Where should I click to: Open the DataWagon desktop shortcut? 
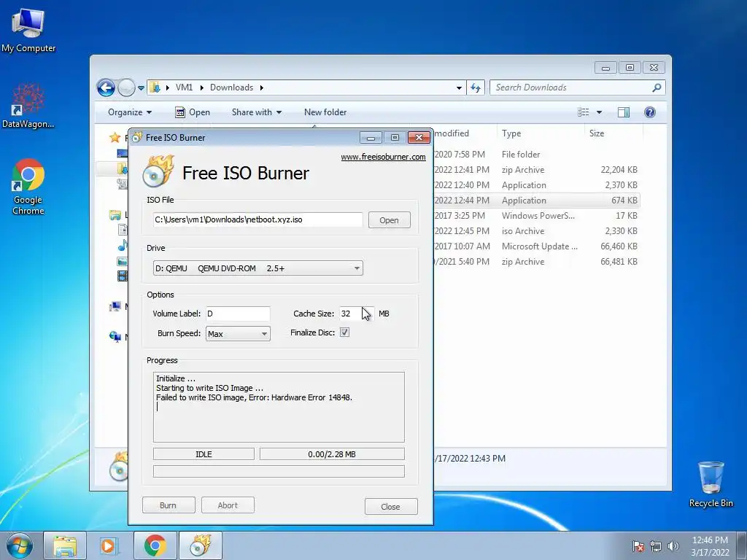coord(28,106)
